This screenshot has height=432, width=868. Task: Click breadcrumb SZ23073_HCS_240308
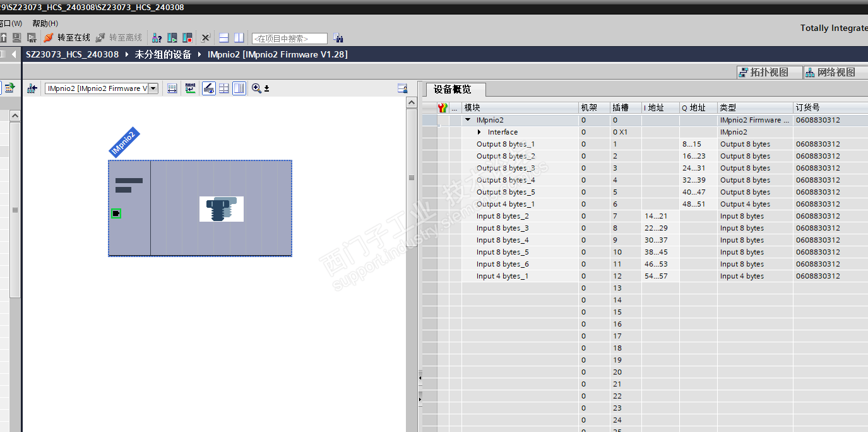click(x=72, y=54)
